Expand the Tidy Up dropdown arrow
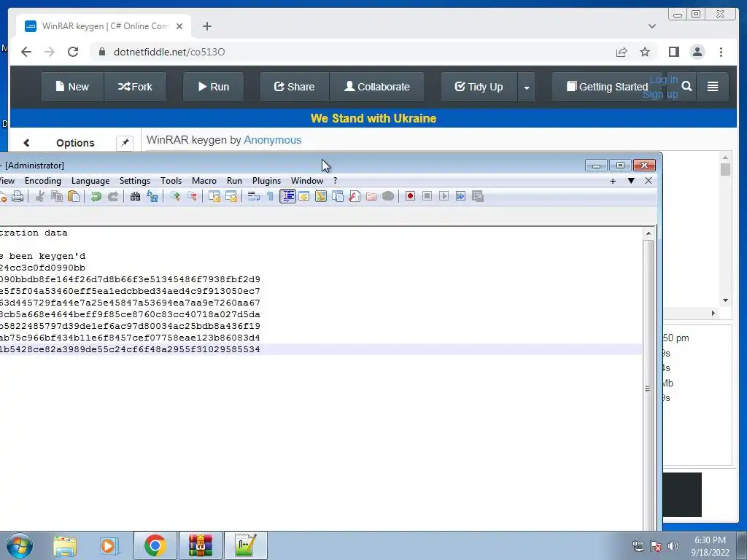This screenshot has height=560, width=747. 527,87
